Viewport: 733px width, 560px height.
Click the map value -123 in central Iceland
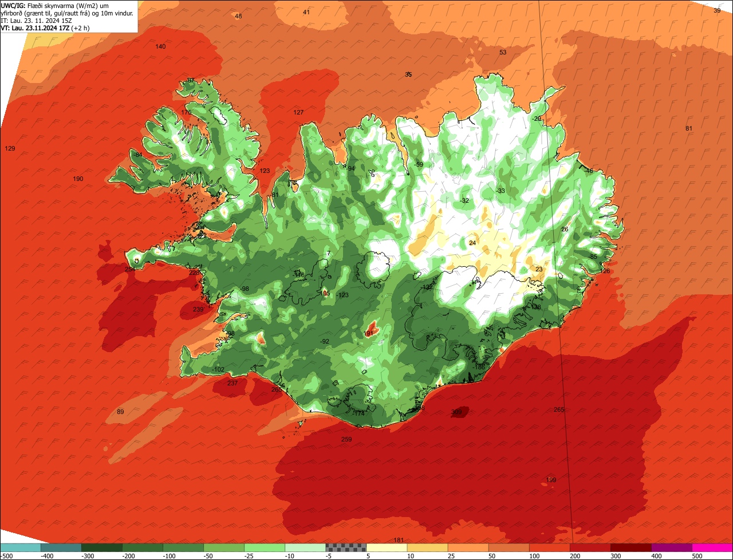(342, 295)
